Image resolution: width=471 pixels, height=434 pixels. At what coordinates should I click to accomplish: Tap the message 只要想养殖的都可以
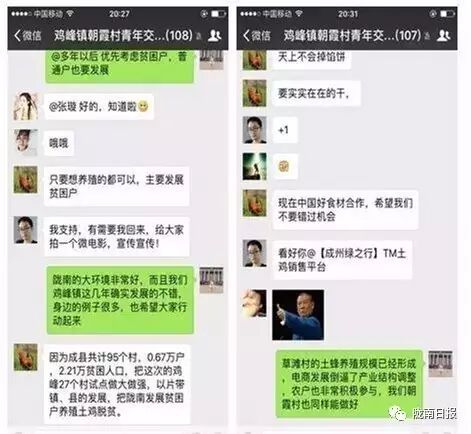117,186
